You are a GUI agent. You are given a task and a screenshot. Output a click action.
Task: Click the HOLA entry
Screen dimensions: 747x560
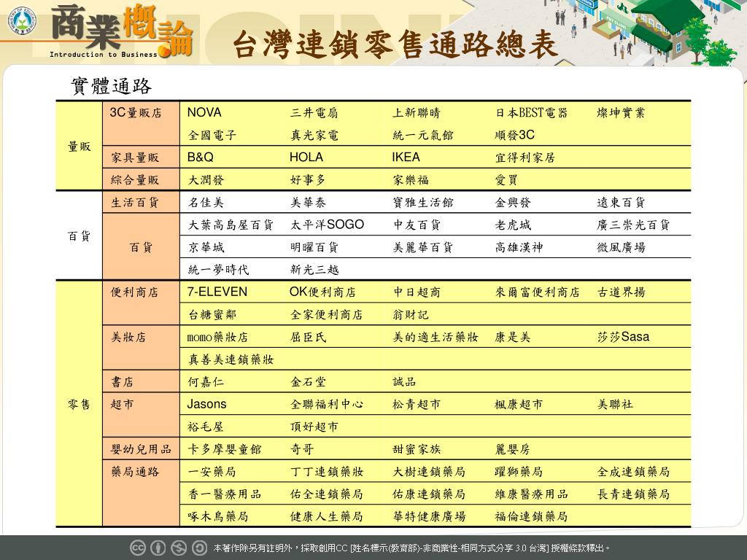click(x=306, y=157)
